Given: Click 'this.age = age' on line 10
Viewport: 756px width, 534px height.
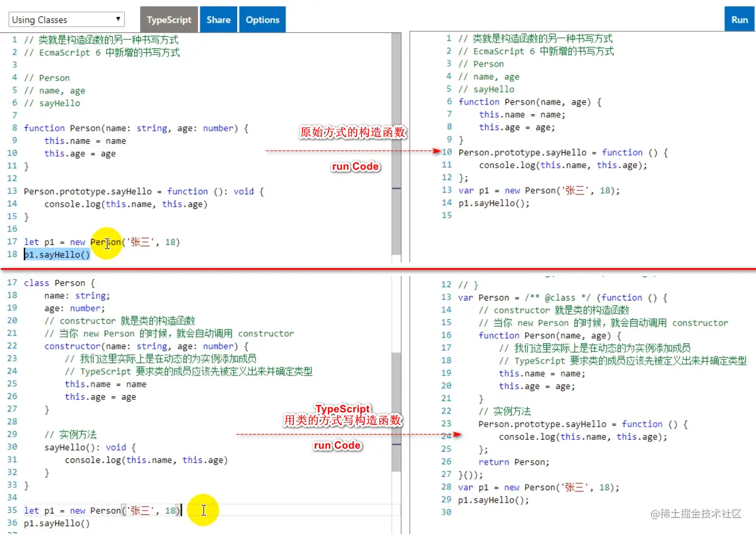Looking at the screenshot, I should pos(80,153).
